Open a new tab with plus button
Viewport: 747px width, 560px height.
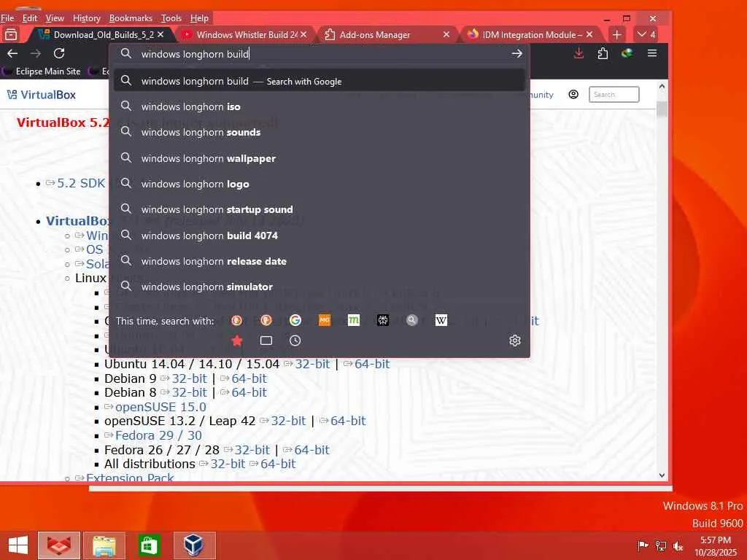point(617,35)
